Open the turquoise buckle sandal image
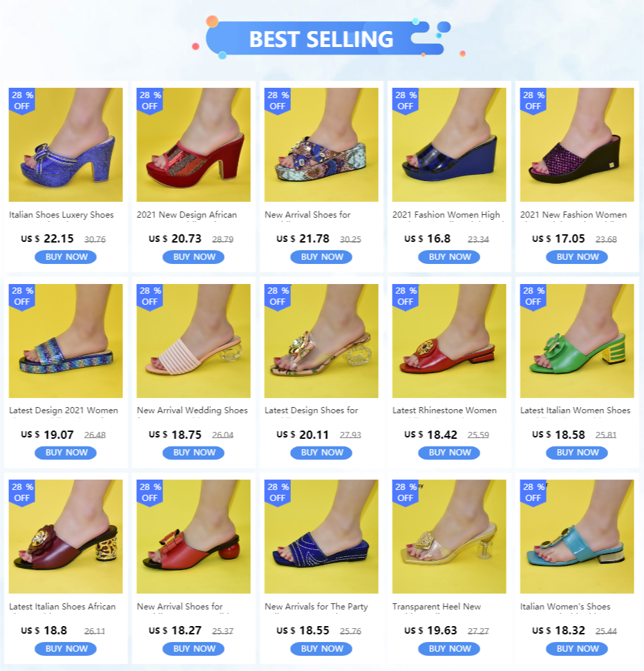This screenshot has height=671, width=644. tap(577, 536)
